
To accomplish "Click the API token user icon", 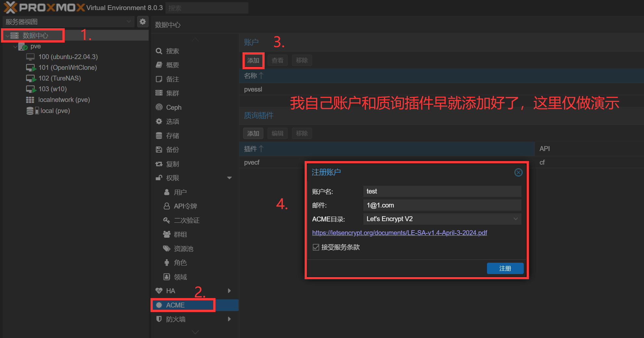I will pyautogui.click(x=166, y=206).
